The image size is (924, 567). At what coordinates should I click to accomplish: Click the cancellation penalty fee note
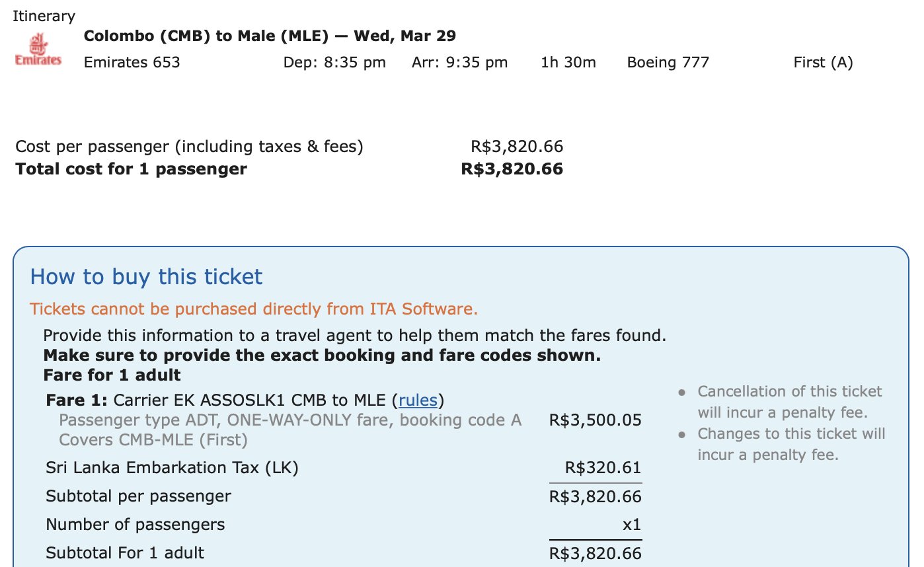coord(790,402)
